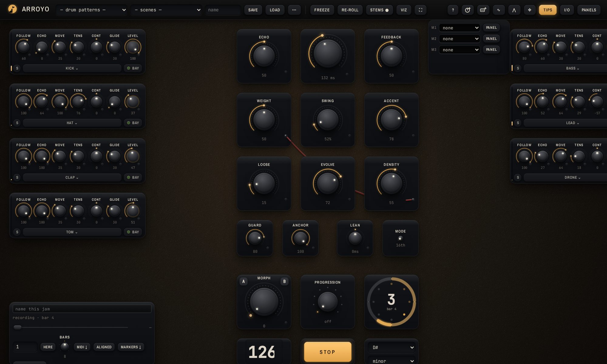This screenshot has width=607, height=364.
Task: Click the add-module plus icon in the top bar
Action: coord(483,10)
